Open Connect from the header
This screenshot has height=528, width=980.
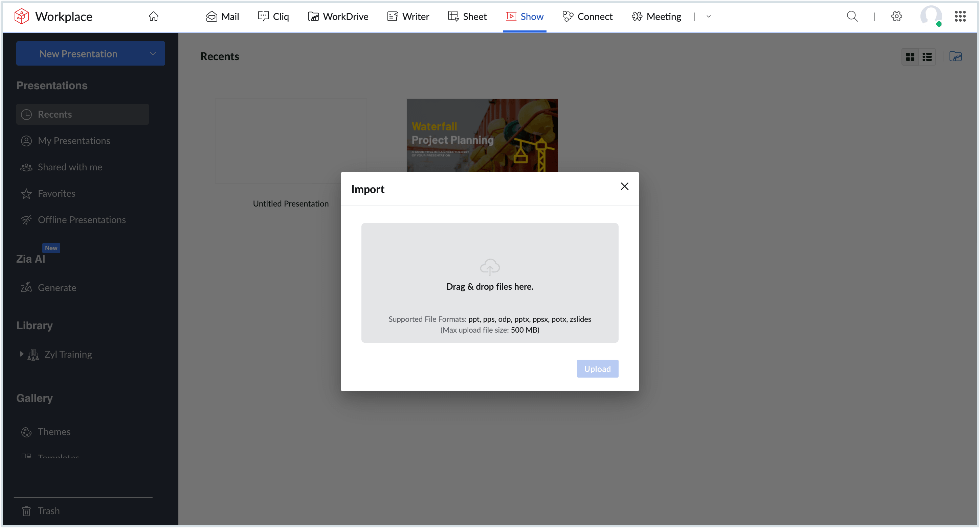587,16
